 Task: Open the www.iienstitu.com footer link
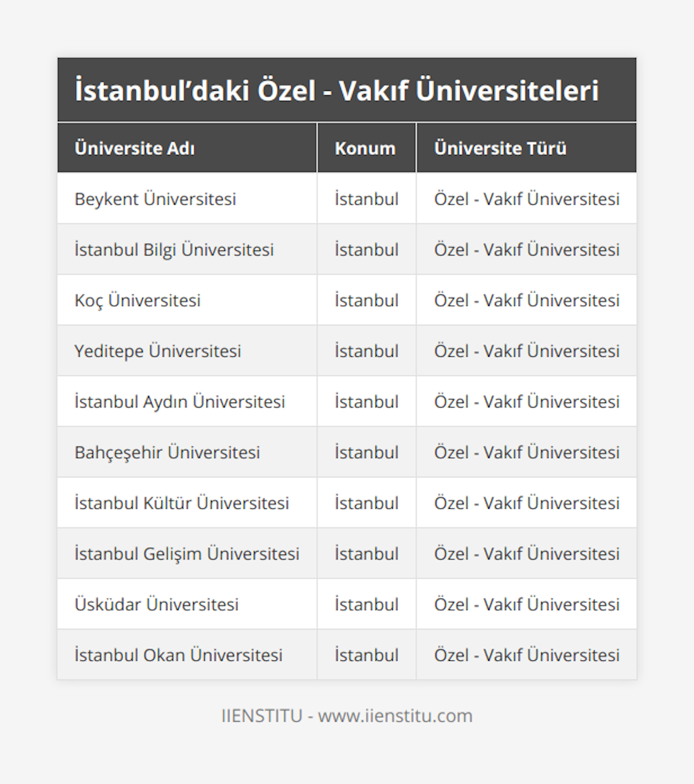point(395,716)
